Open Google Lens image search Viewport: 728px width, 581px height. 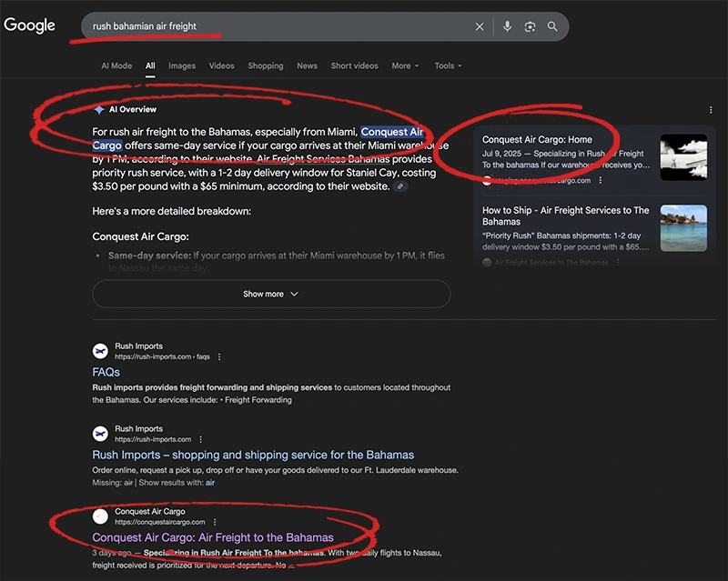click(x=531, y=27)
